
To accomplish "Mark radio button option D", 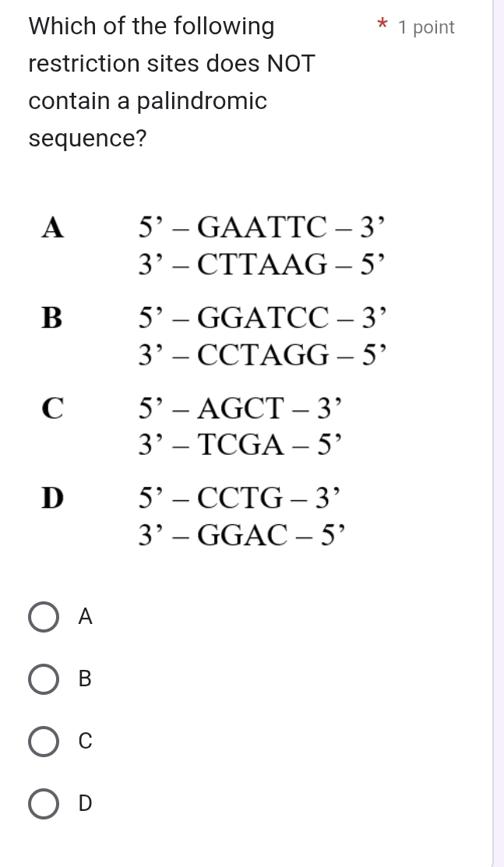I will [x=44, y=803].
